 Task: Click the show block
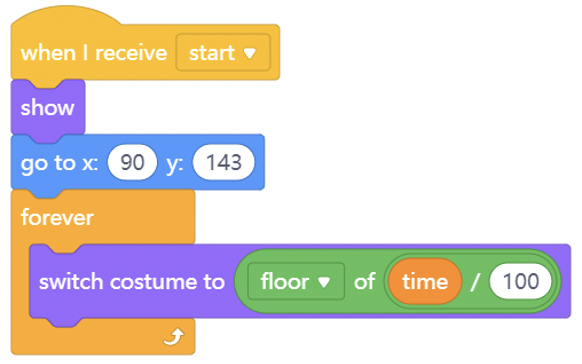(x=48, y=108)
